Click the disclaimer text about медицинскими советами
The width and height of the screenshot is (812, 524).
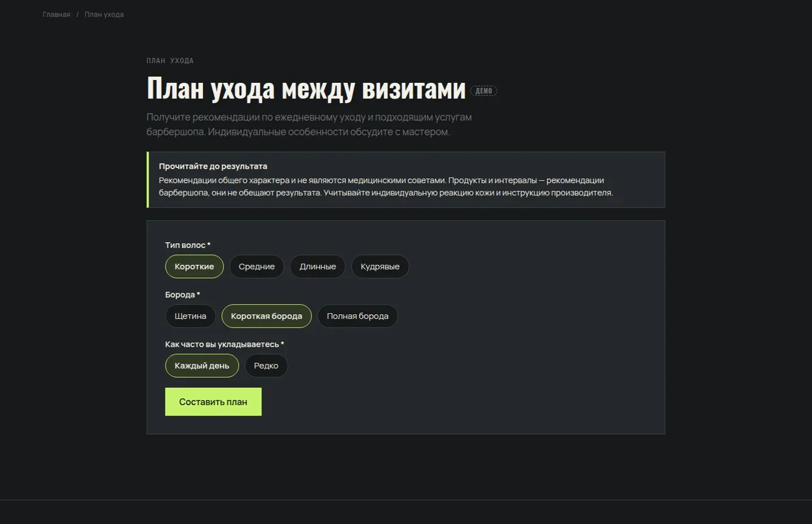(386, 187)
